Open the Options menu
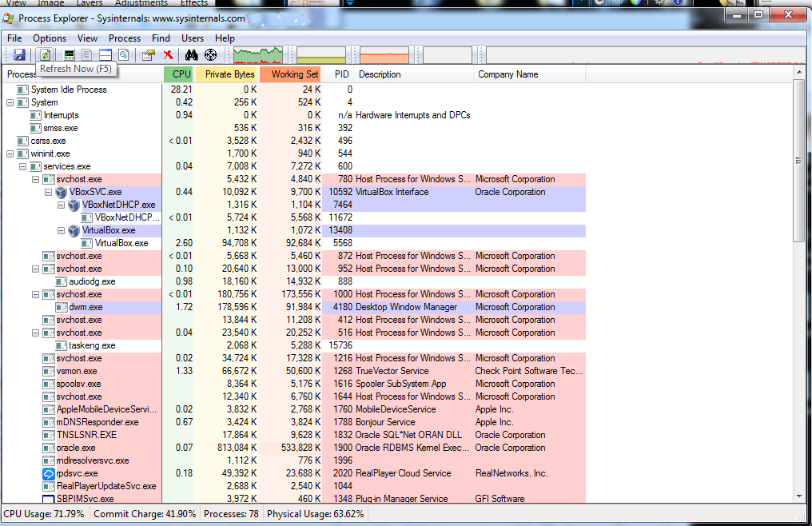 [50, 38]
